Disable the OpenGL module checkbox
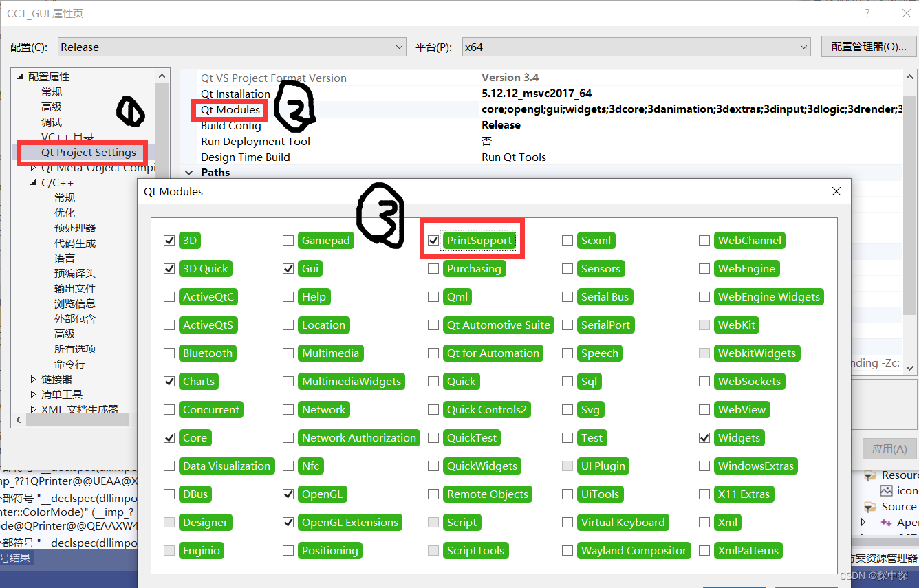The image size is (919, 588). click(x=288, y=494)
